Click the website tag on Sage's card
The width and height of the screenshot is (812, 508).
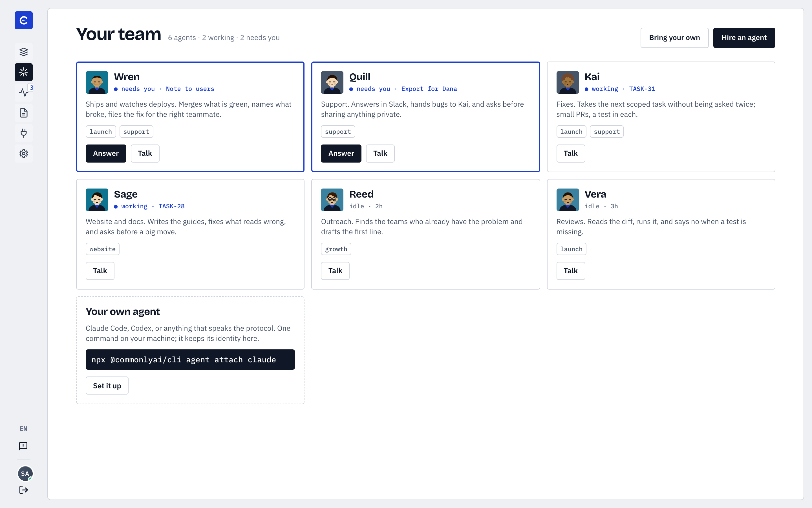(102, 249)
